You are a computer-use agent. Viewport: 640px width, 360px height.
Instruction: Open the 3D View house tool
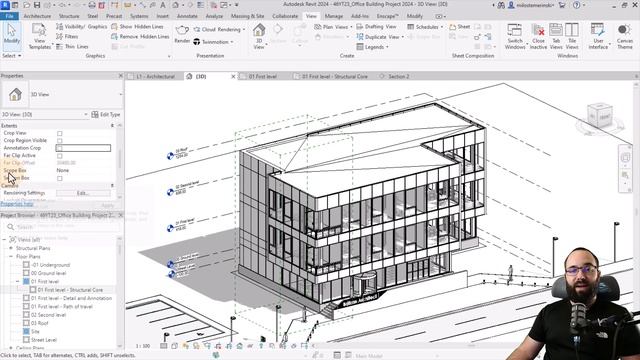pyautogui.click(x=259, y=36)
